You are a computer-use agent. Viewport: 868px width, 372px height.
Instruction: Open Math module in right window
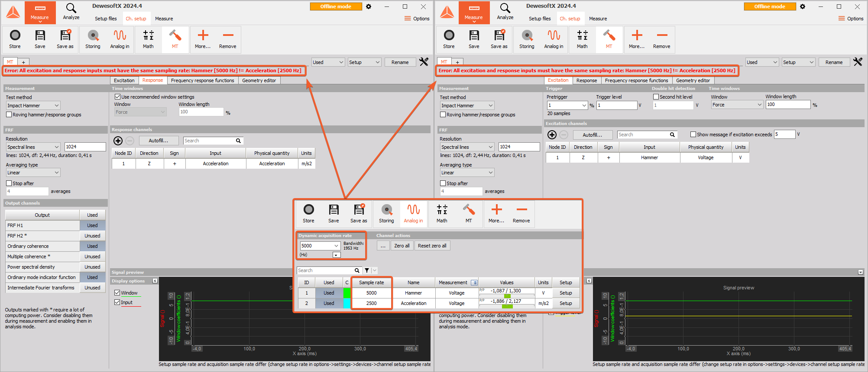pyautogui.click(x=583, y=39)
